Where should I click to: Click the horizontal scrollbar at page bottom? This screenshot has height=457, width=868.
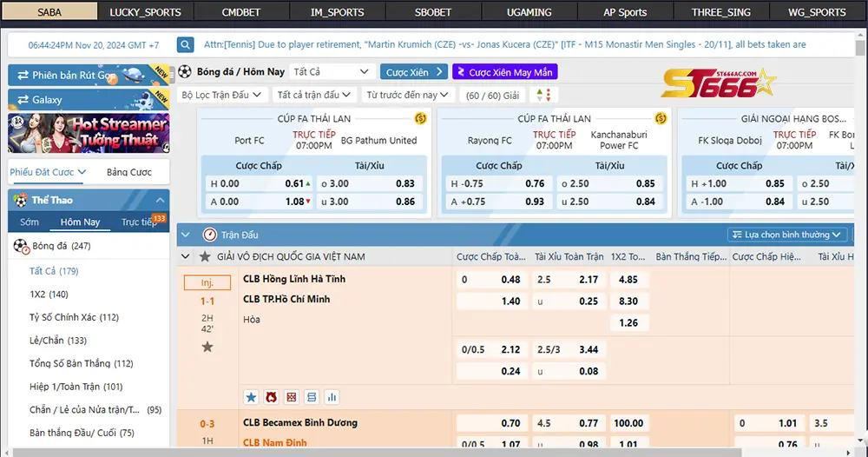coord(377,453)
